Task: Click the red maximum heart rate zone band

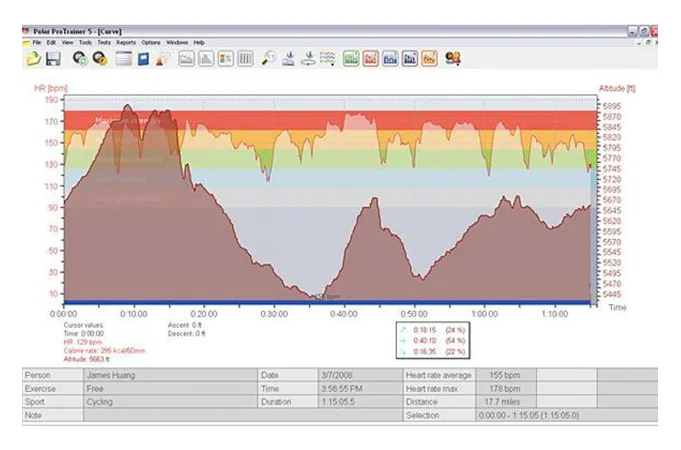Action: click(450, 118)
